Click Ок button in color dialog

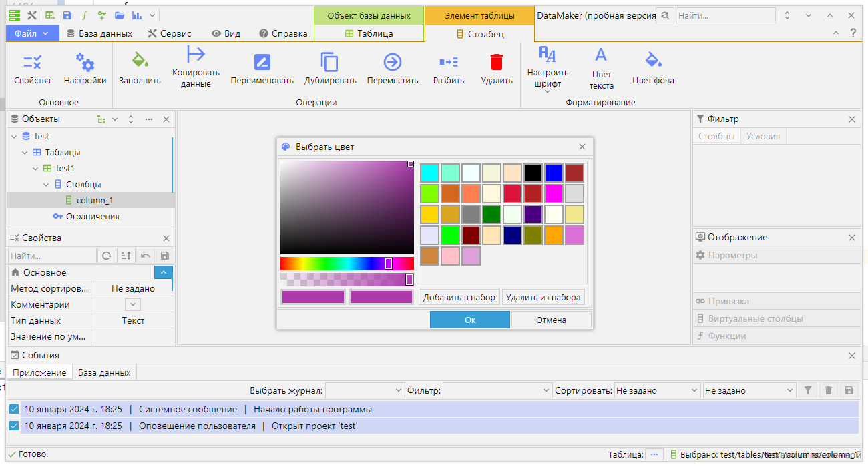click(x=470, y=320)
